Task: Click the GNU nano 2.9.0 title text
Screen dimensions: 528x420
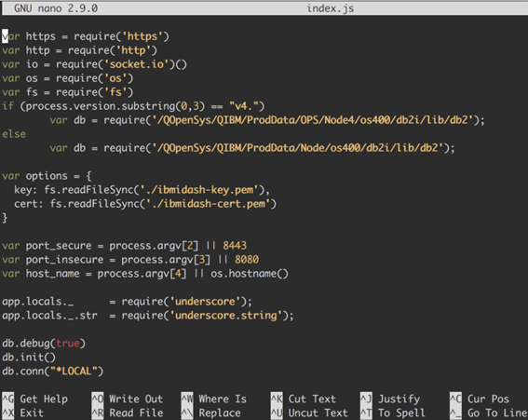Action: 56,8
